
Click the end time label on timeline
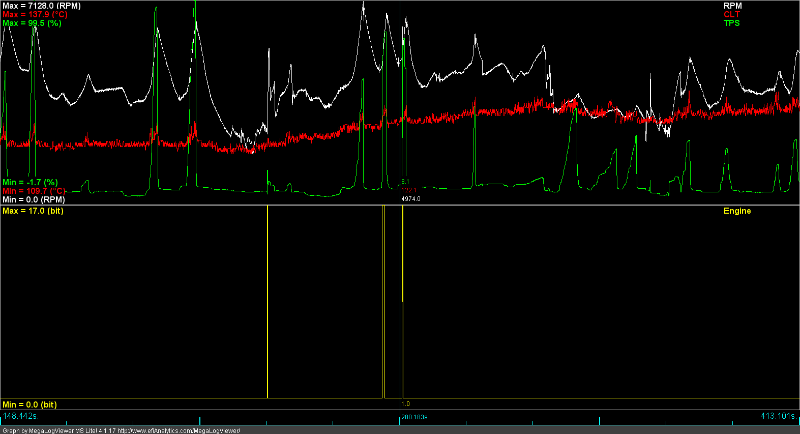pyautogui.click(x=779, y=415)
